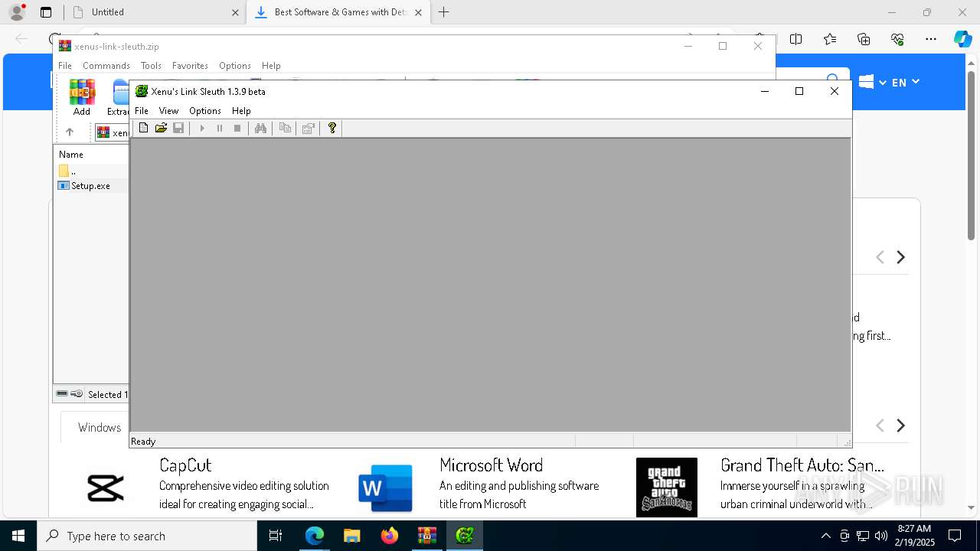The height and width of the screenshot is (551, 980).
Task: Click the Save floppy disk icon in Xenu
Action: coord(178,129)
